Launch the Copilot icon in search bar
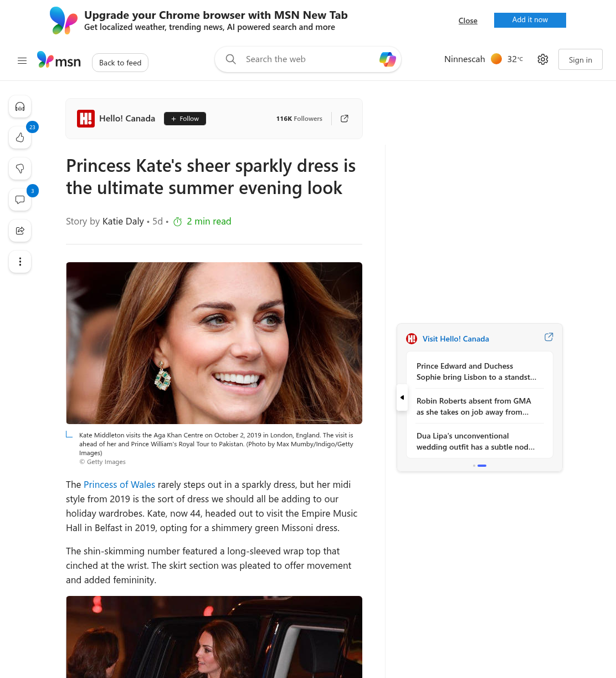The width and height of the screenshot is (616, 678). (x=387, y=59)
